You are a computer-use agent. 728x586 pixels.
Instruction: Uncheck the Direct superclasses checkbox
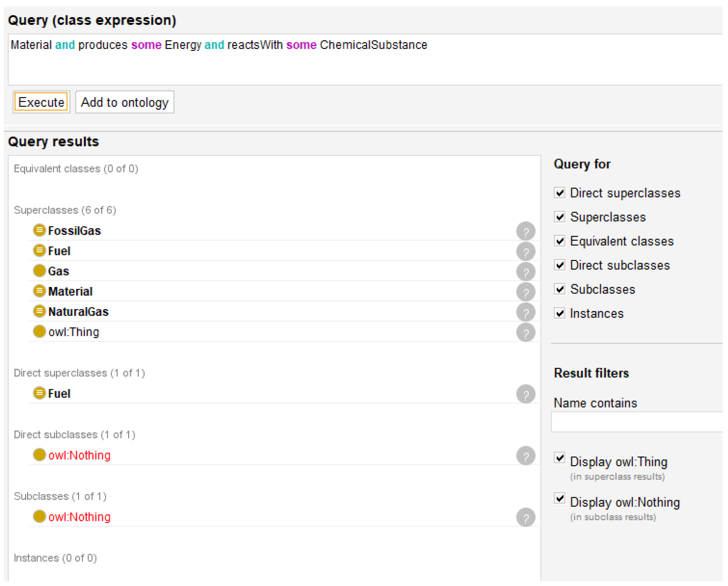[x=560, y=193]
